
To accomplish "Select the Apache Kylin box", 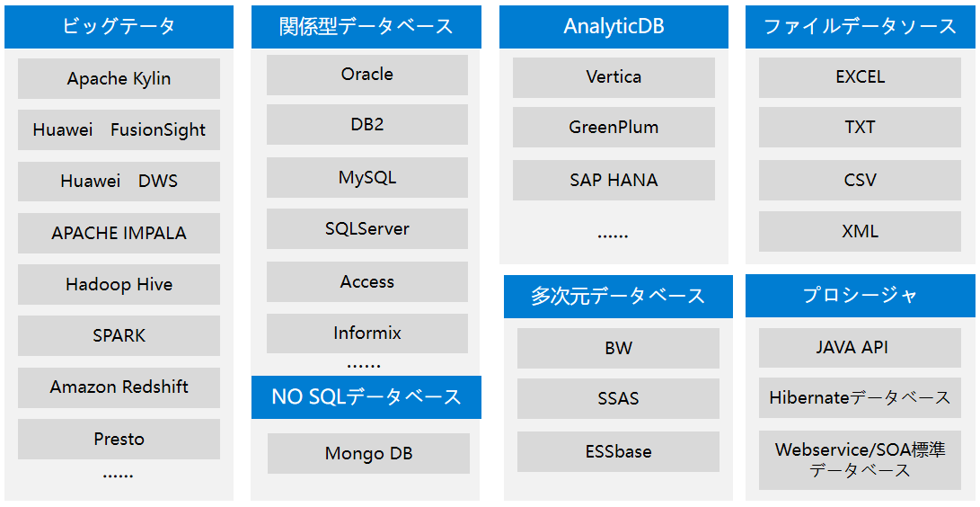I will [119, 79].
